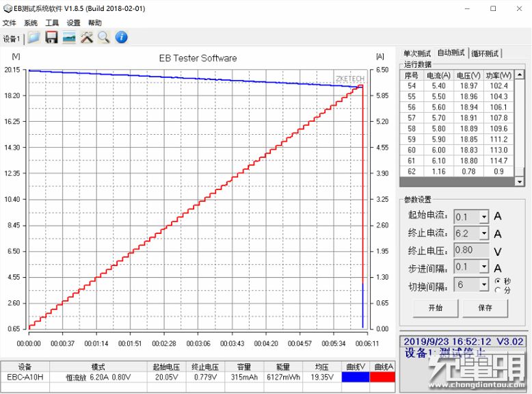
Task: Click the 电流(A) column header
Action: (439, 75)
